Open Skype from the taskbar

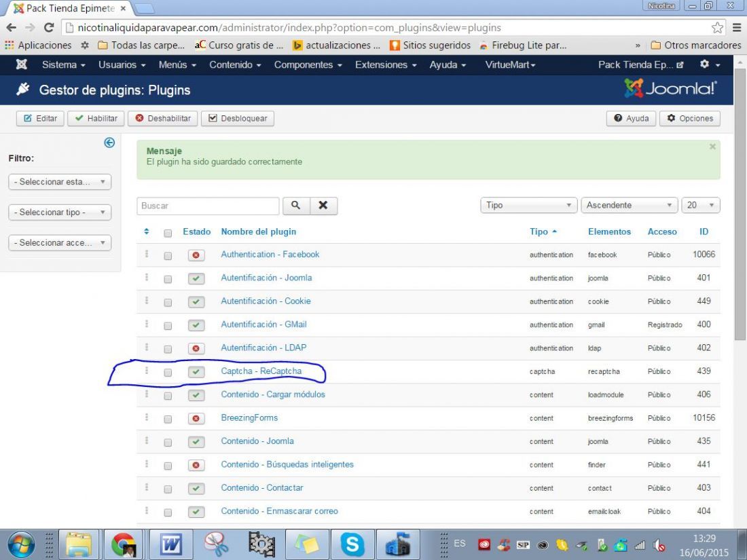click(352, 544)
